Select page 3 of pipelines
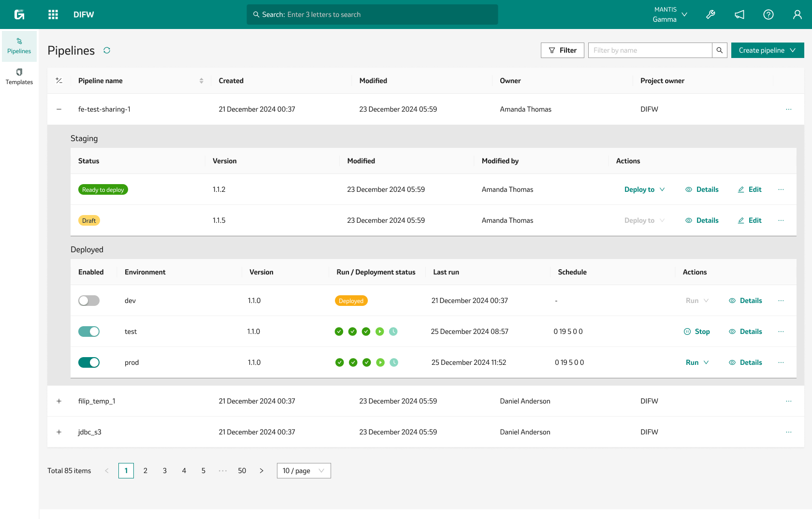Image resolution: width=812 pixels, height=519 pixels. (164, 470)
